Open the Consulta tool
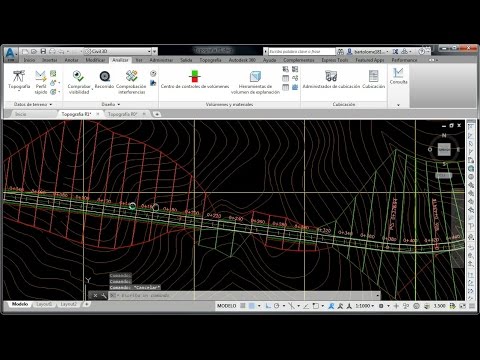The height and width of the screenshot is (360, 480). pyautogui.click(x=398, y=76)
